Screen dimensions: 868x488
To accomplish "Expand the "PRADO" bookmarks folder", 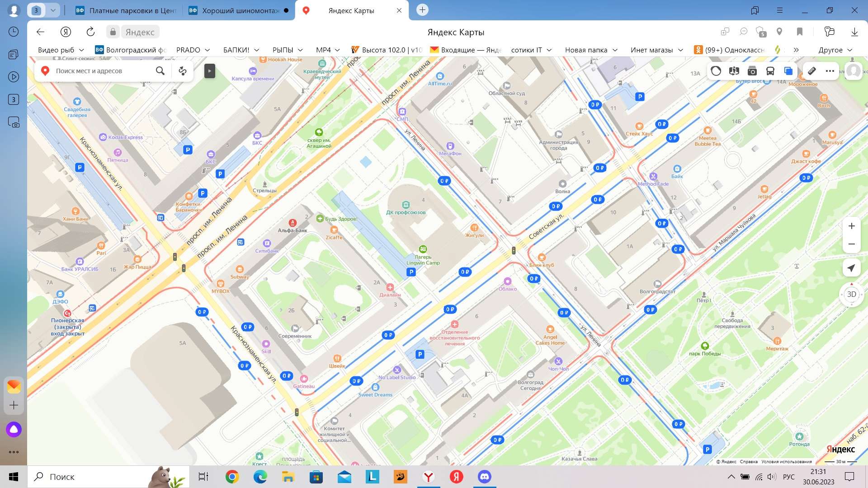I will (193, 50).
